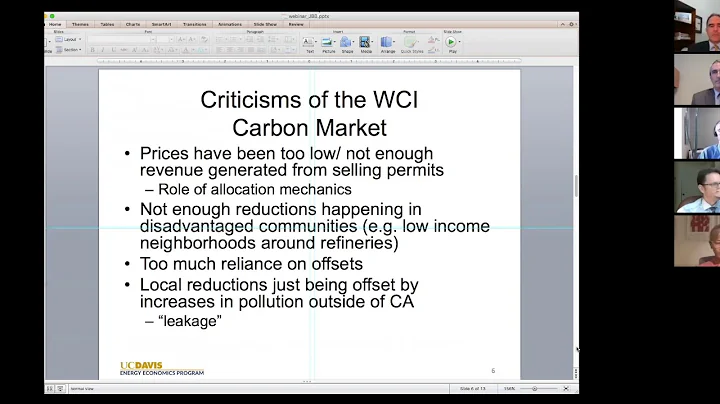Open the character spacing control
This screenshot has width=720, height=404.
coord(158,50)
